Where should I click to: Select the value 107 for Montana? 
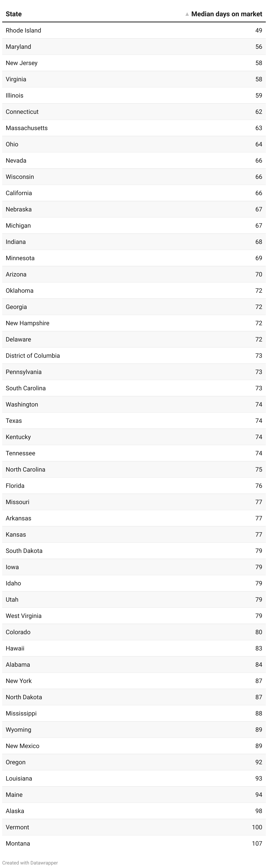click(x=257, y=843)
